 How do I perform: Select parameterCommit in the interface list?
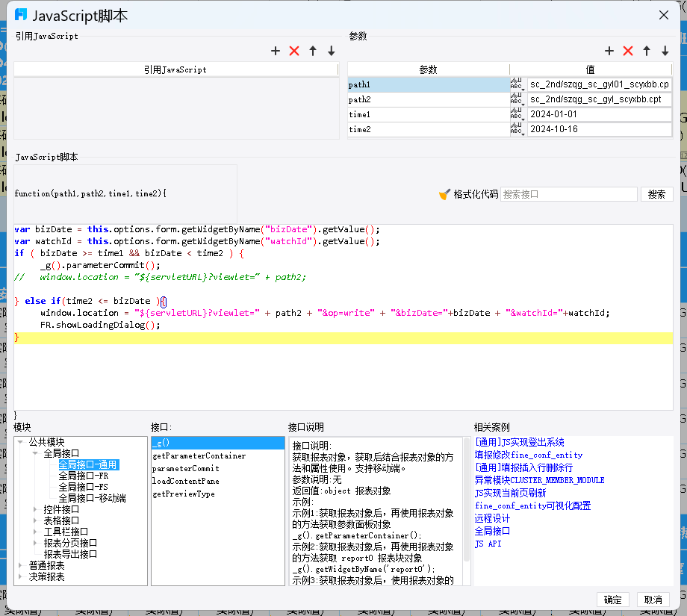pyautogui.click(x=186, y=468)
